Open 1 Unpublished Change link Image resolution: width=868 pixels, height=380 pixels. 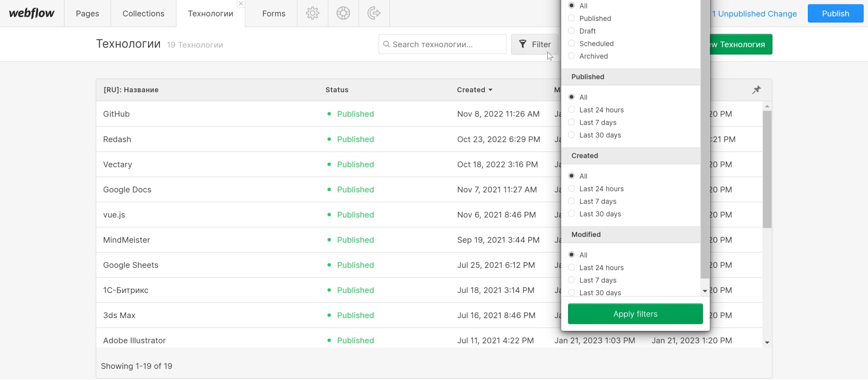754,14
